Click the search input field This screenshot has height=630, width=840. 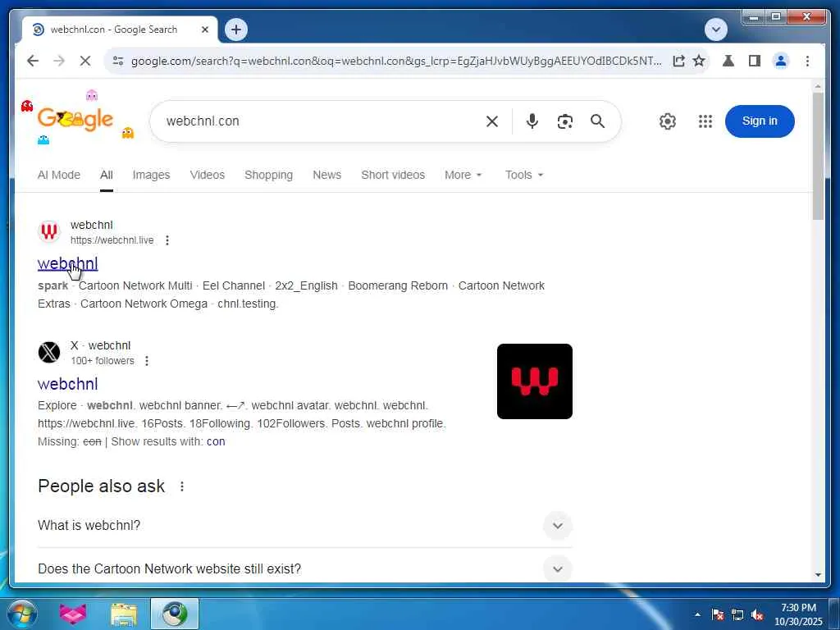[x=322, y=121]
